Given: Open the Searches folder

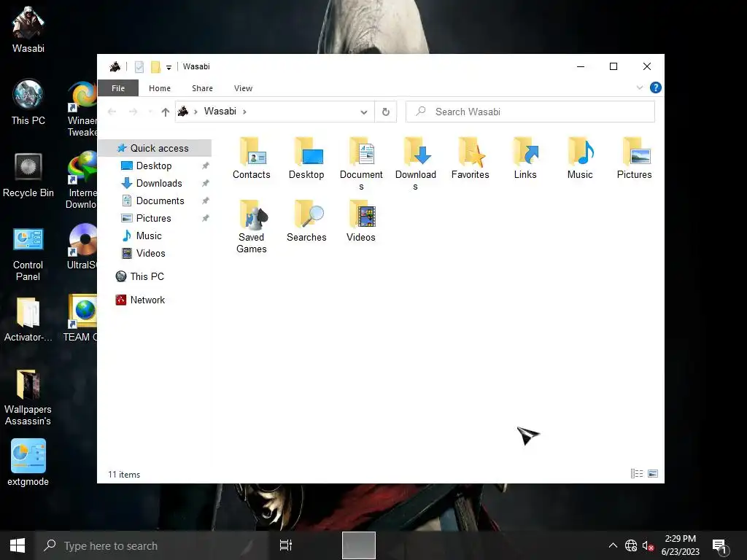Looking at the screenshot, I should (306, 221).
